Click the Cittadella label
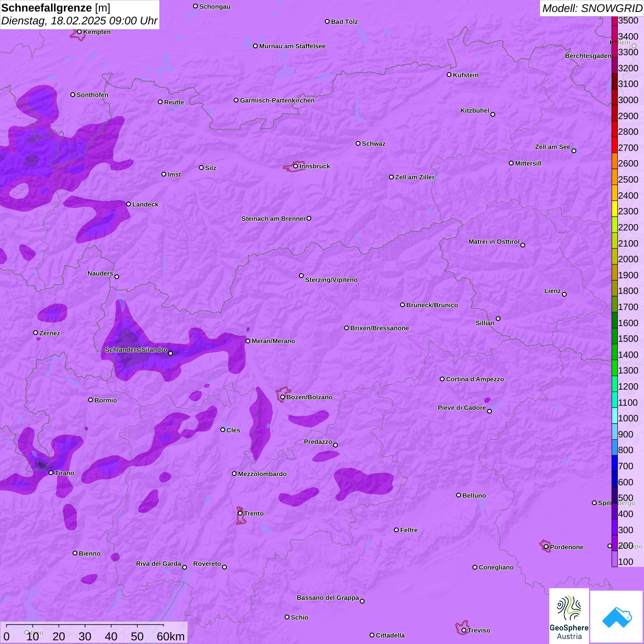This screenshot has height=644, width=644. pyautogui.click(x=390, y=635)
